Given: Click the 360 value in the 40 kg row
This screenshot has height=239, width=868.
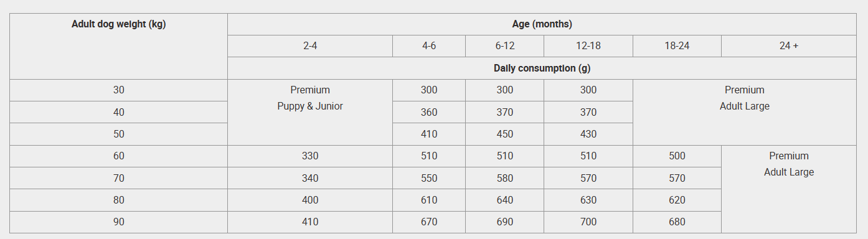Looking at the screenshot, I should 429,112.
